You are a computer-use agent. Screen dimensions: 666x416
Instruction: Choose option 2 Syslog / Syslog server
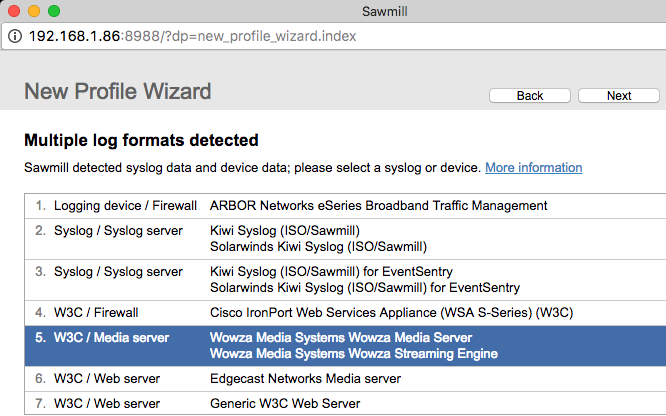pos(118,231)
